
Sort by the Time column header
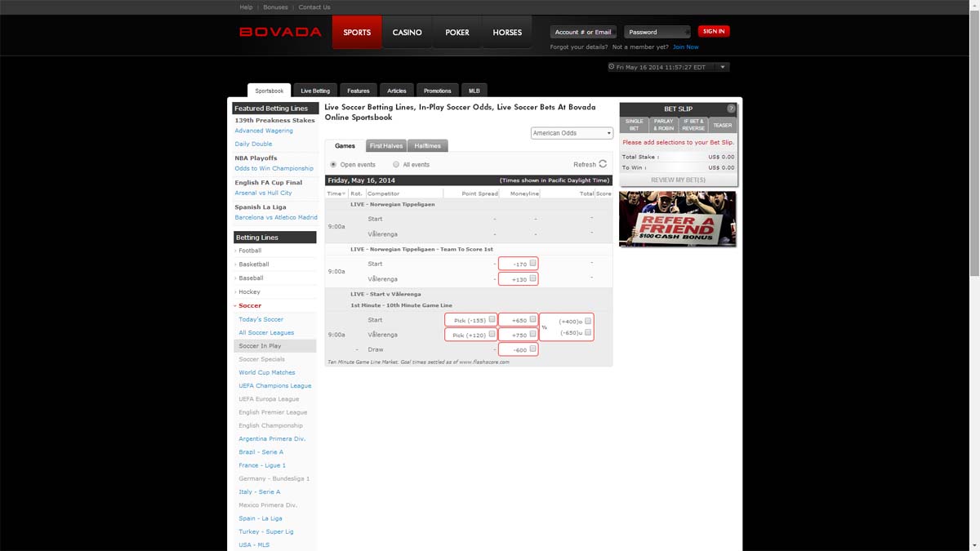(335, 193)
